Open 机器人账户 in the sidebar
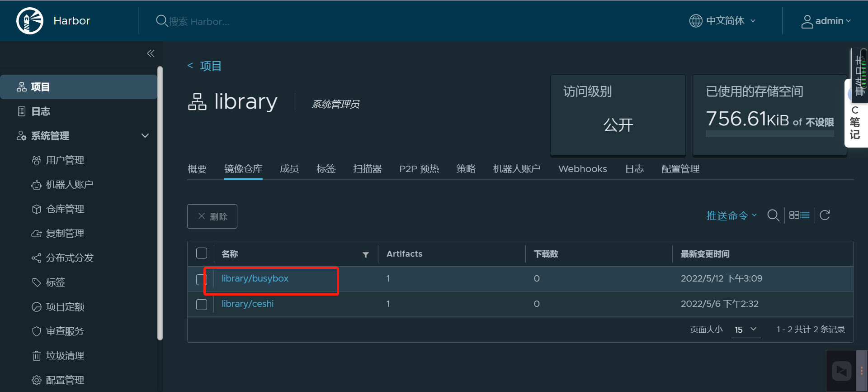 69,185
